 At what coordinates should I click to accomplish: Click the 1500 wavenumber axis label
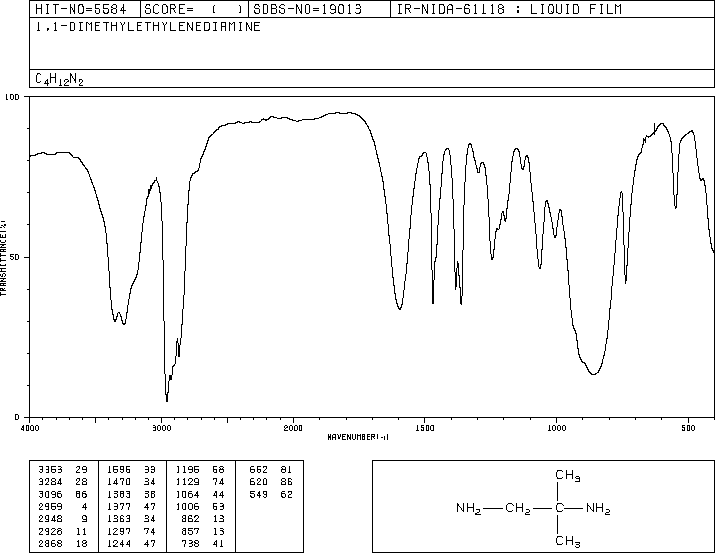click(x=425, y=428)
